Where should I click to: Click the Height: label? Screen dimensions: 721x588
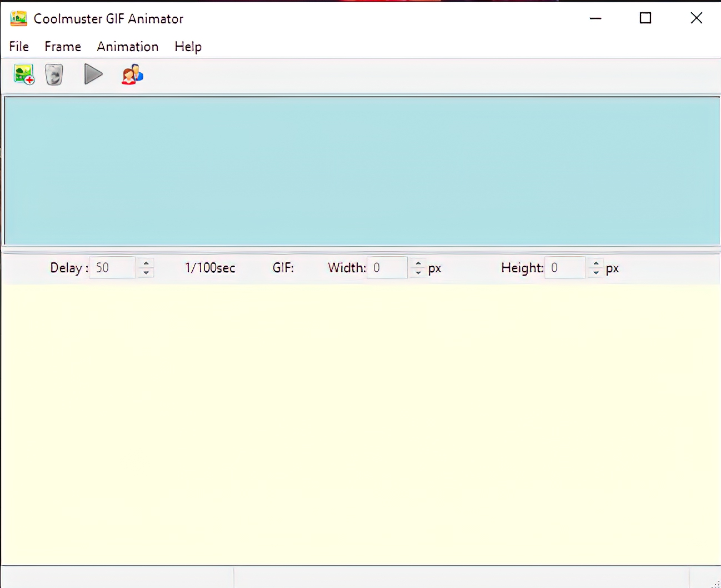522,268
